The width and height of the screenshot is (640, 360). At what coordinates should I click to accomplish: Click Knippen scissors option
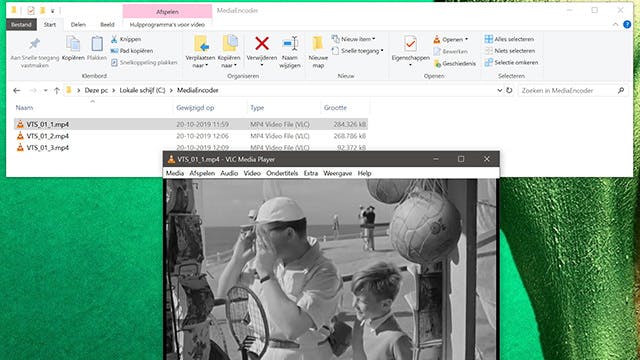click(126, 39)
